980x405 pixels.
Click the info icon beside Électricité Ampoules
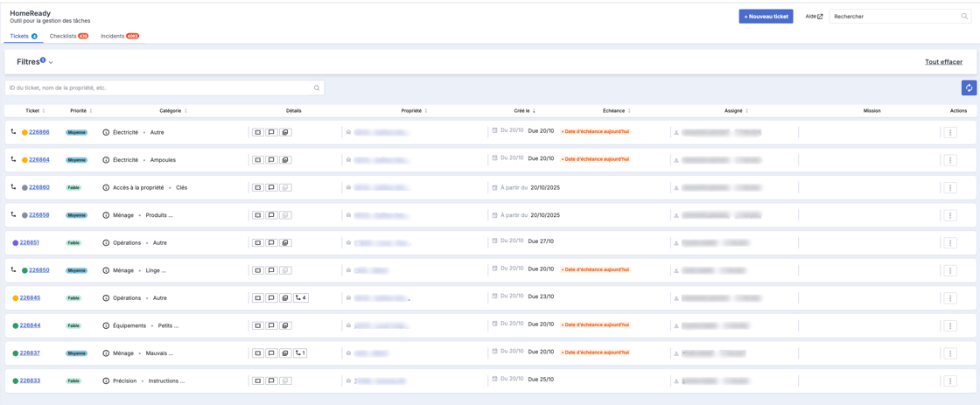click(x=106, y=160)
